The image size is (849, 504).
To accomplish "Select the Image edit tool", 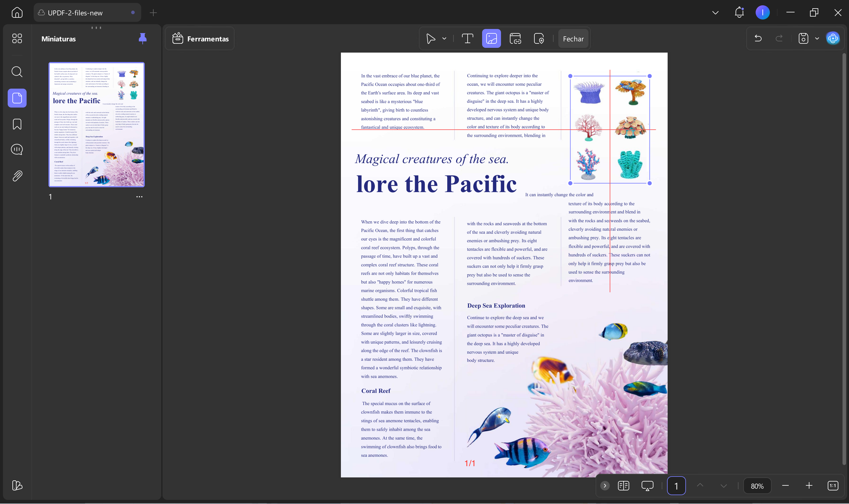I will 491,39.
